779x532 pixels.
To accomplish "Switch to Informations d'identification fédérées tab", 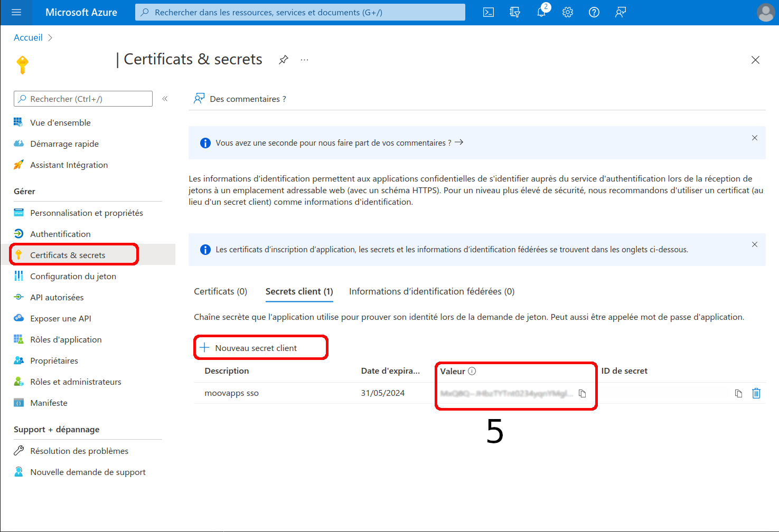I will pos(431,291).
